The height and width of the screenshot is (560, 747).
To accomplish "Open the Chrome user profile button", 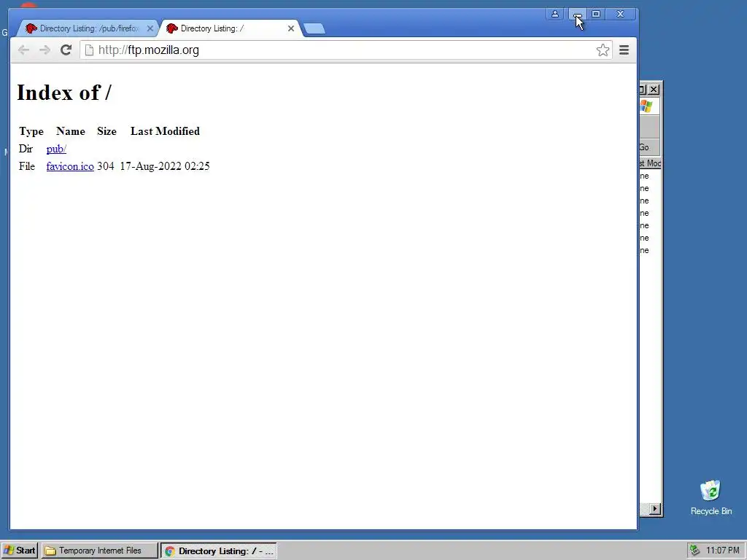I will (x=555, y=14).
